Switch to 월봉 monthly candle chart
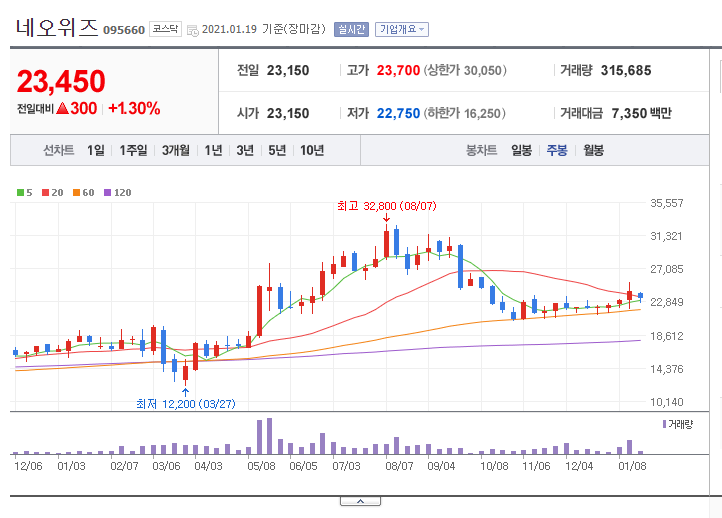Image resolution: width=722 pixels, height=518 pixels. click(593, 150)
